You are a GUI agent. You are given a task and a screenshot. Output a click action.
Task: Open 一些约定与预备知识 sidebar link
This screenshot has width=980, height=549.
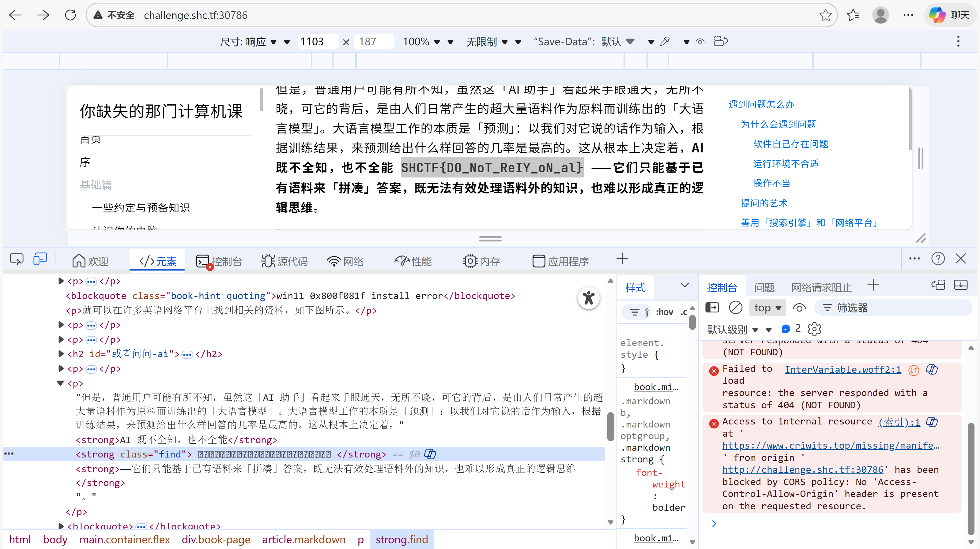pos(141,207)
